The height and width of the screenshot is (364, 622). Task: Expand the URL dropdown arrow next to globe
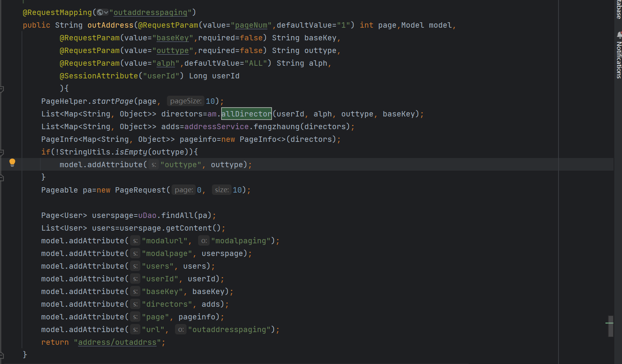[106, 12]
